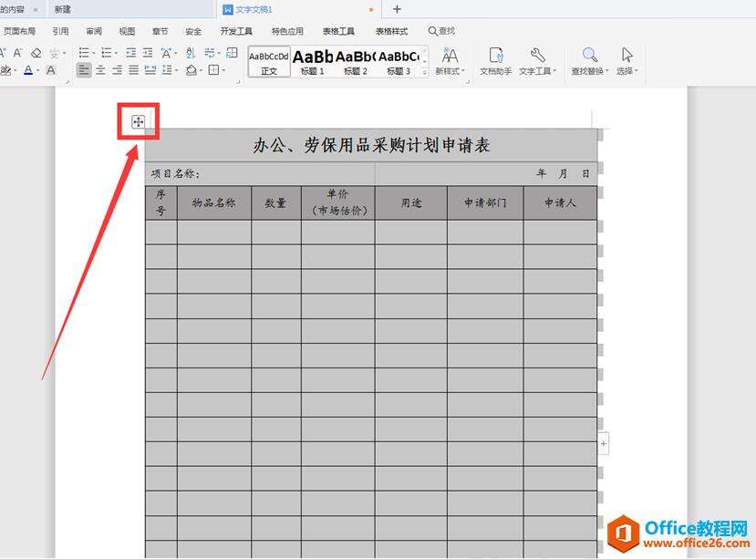Click the Chinese layout A icon
This screenshot has width=756, height=559.
point(166,53)
